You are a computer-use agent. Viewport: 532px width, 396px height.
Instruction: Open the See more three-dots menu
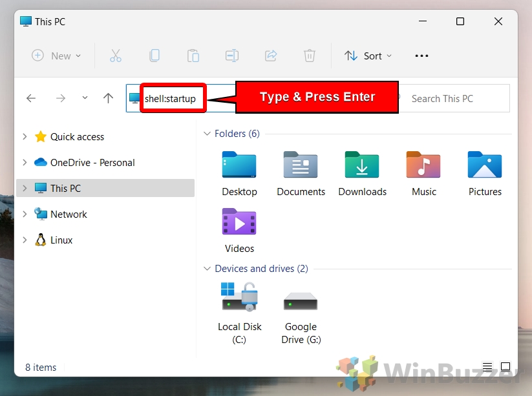coord(421,56)
